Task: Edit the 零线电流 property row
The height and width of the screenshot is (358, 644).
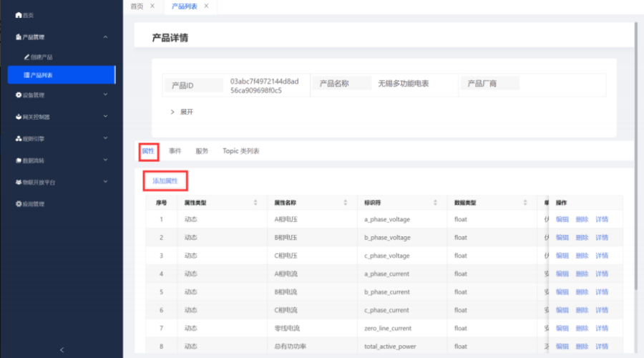Action: (x=562, y=328)
